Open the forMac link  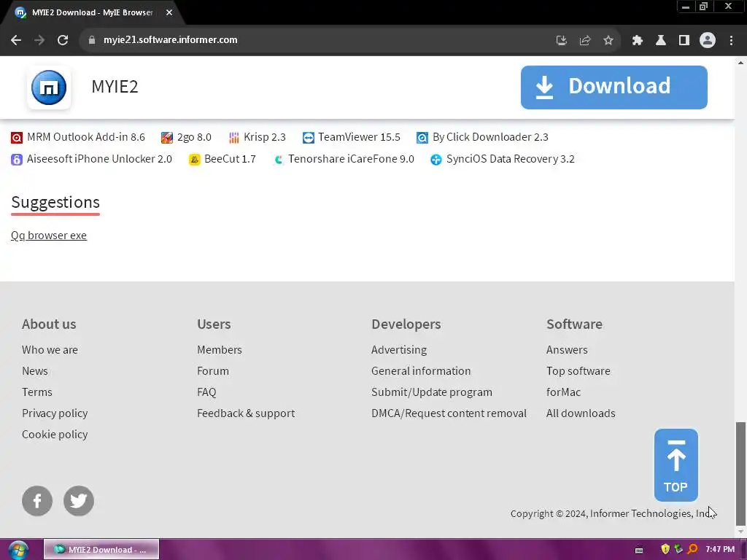[563, 392]
